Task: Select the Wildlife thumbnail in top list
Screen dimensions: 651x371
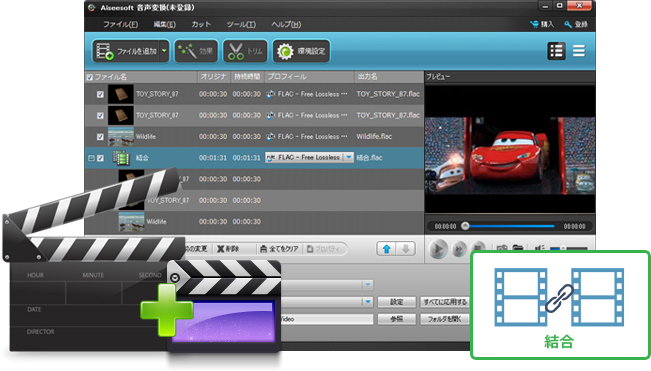Action: (x=120, y=137)
